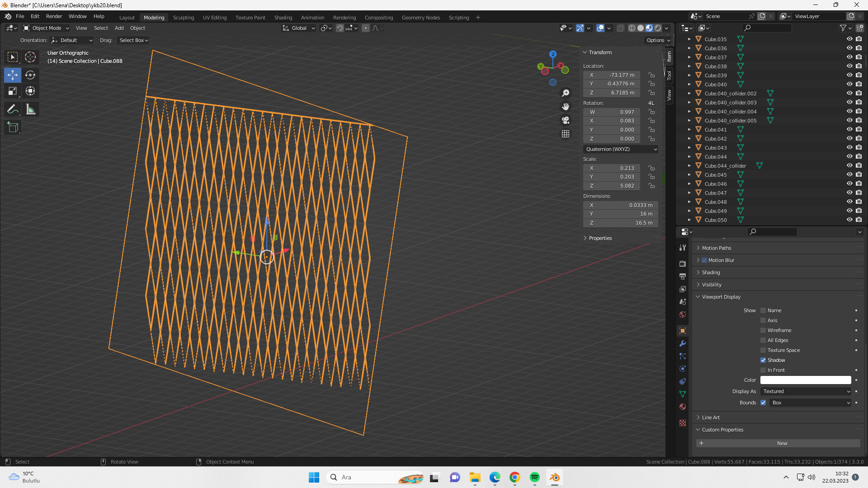868x488 pixels.
Task: Click the New custom property button
Action: (779, 443)
